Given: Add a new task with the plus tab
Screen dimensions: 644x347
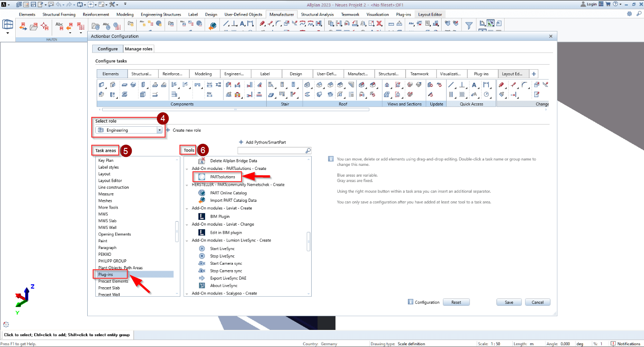Looking at the screenshot, I should tap(534, 74).
